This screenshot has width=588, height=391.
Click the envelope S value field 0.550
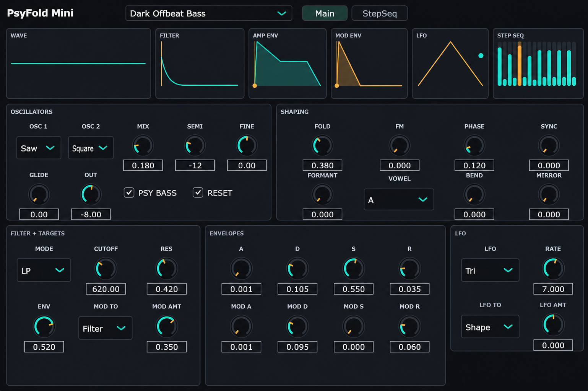click(x=354, y=289)
